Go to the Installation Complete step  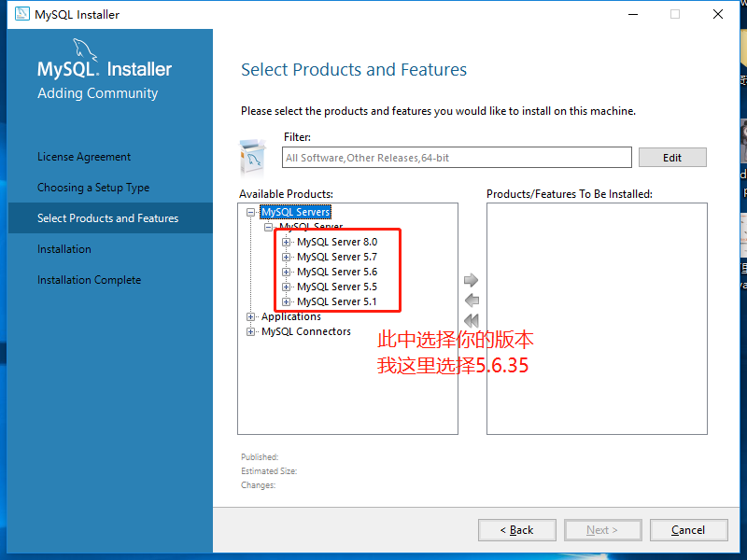tap(89, 280)
